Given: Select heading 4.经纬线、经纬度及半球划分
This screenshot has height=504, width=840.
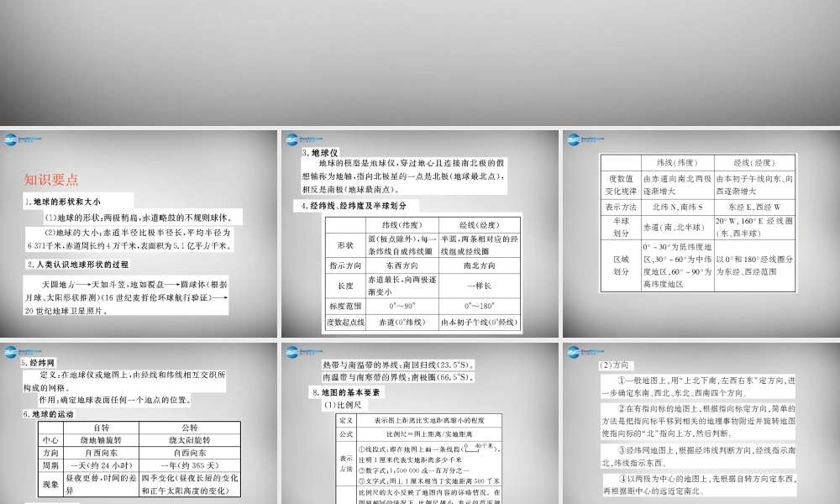Looking at the screenshot, I should tap(354, 206).
